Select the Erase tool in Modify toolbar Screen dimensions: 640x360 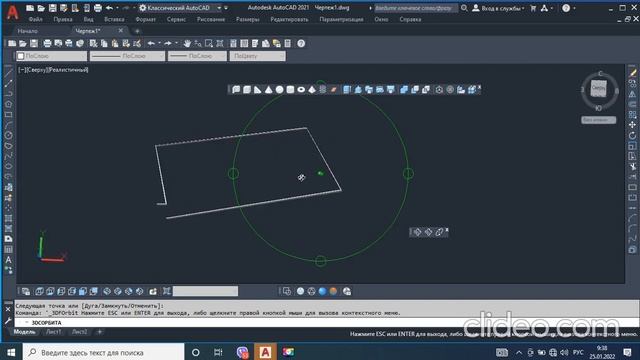pos(632,73)
